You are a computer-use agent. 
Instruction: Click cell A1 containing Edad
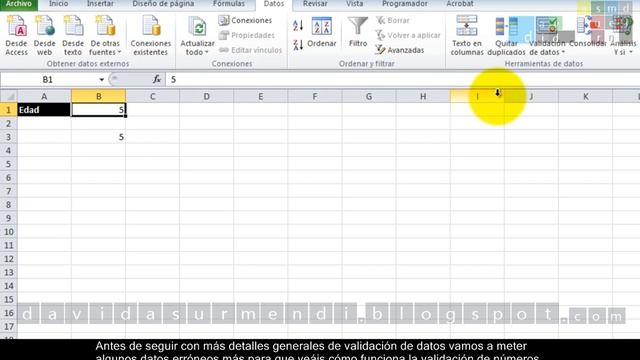point(44,110)
